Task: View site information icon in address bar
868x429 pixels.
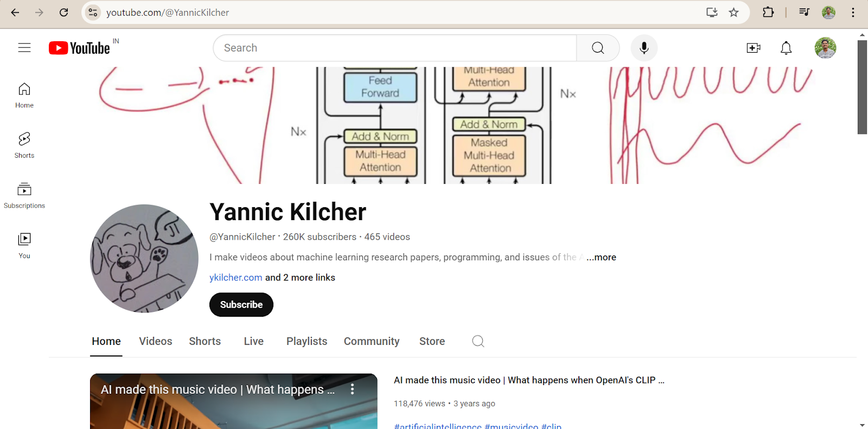Action: pos(93,12)
